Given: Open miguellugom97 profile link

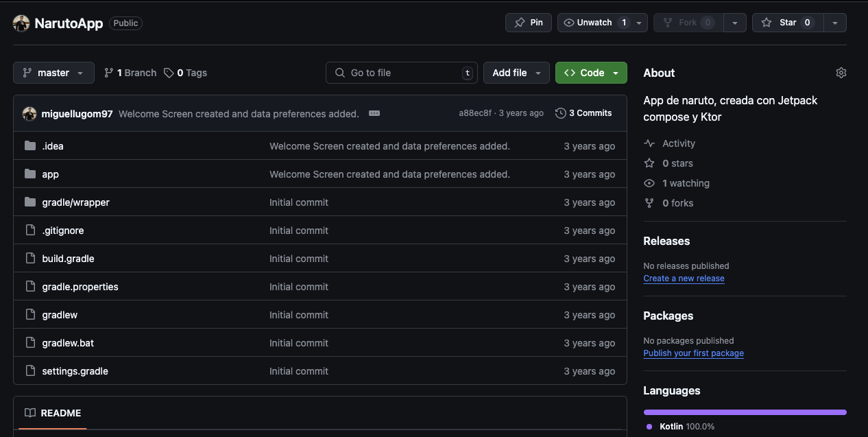Looking at the screenshot, I should tap(77, 114).
